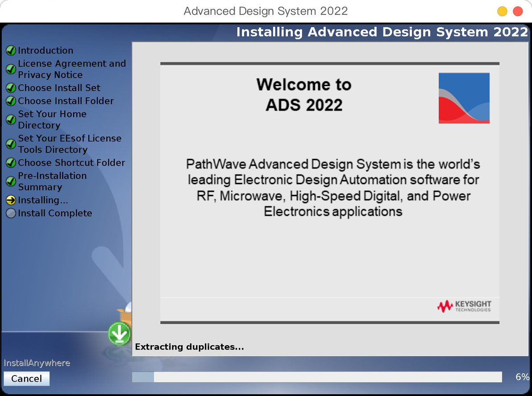Click the "Introduction" step label
This screenshot has height=396, width=532.
tap(46, 50)
